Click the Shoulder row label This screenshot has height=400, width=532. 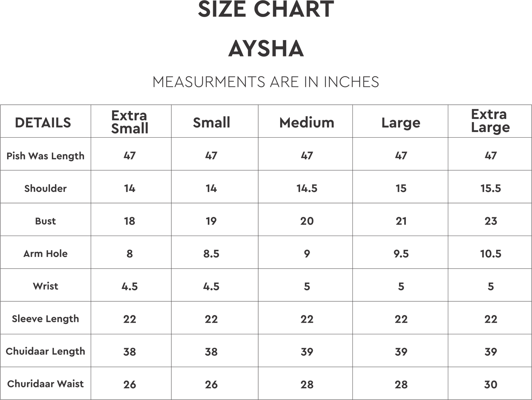(45, 188)
